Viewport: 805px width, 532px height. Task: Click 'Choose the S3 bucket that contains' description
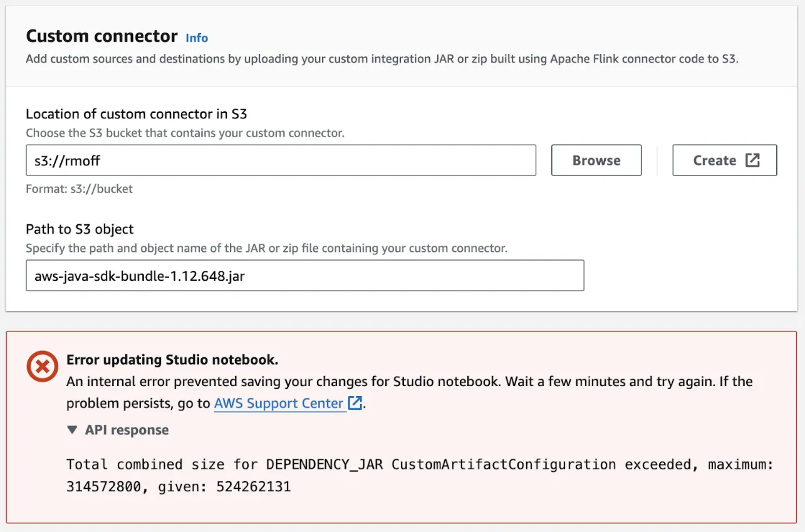(185, 133)
